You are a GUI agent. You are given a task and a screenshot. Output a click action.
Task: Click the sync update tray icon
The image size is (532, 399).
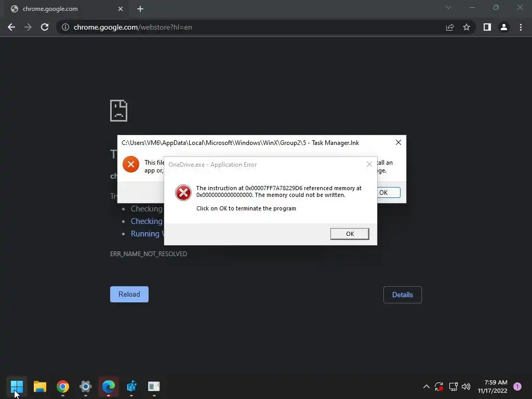438,387
